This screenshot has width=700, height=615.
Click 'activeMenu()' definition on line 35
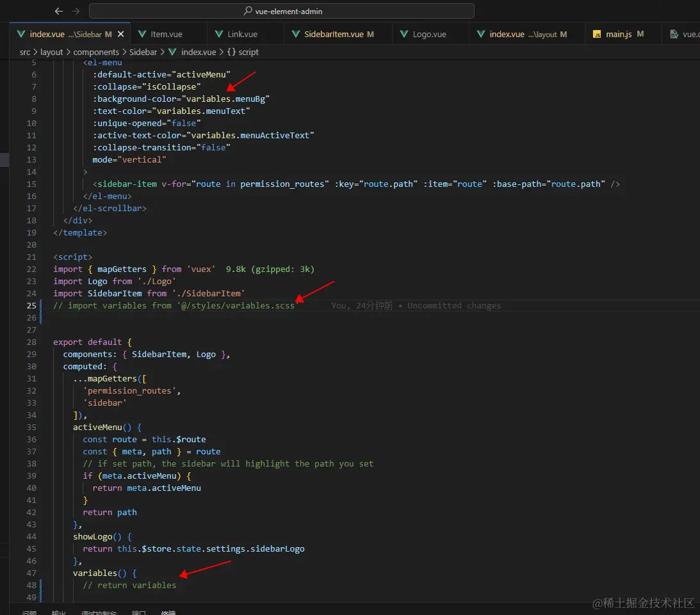click(102, 427)
